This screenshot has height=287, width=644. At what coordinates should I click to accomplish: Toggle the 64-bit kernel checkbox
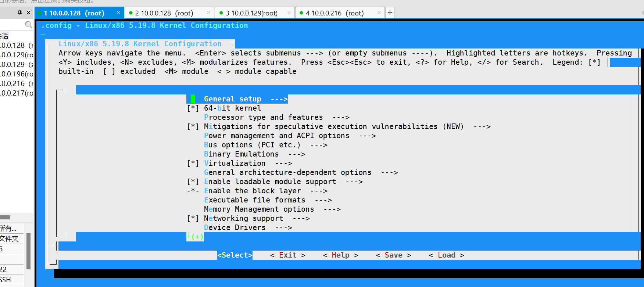tap(193, 108)
